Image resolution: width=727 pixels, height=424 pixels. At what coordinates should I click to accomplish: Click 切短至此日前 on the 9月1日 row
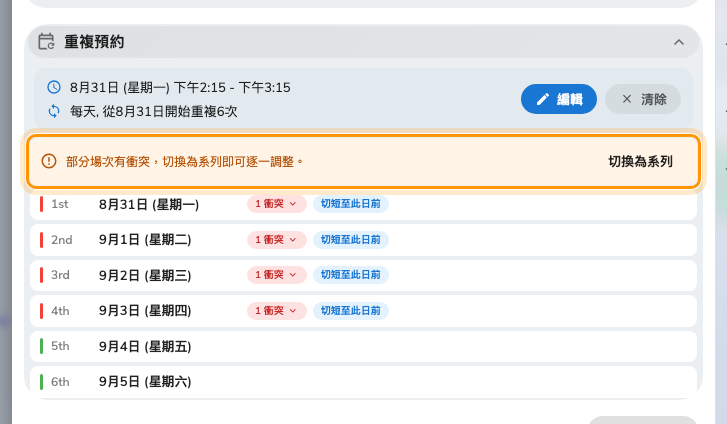coord(351,240)
